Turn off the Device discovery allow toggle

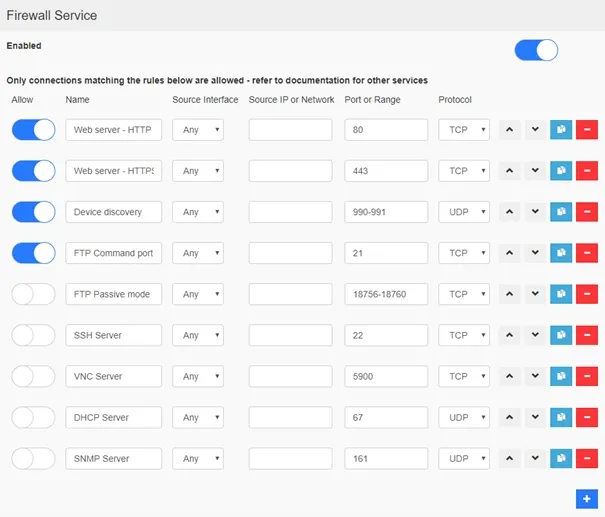pos(34,212)
